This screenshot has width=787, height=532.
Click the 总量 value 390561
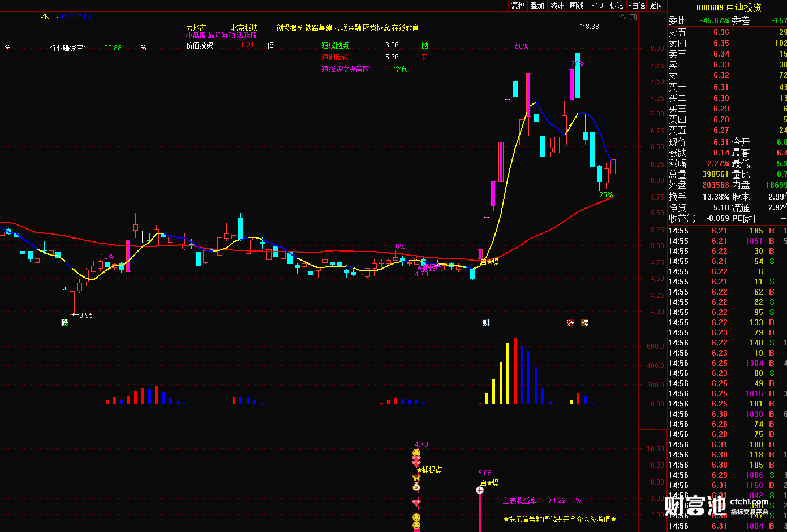(716, 175)
